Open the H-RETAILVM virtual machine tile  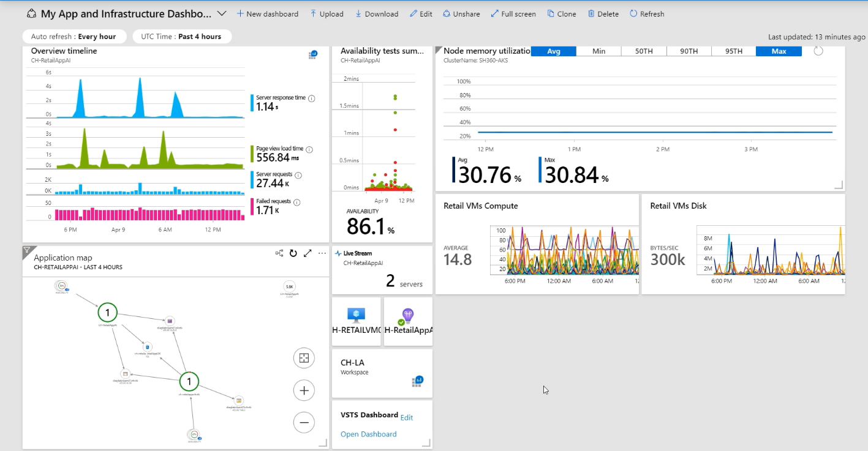[356, 321]
